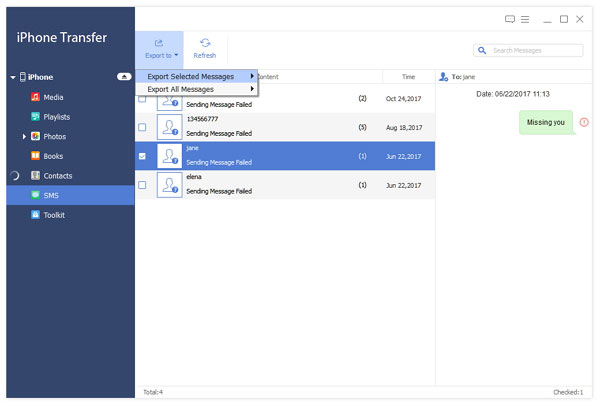Image resolution: width=600 pixels, height=406 pixels.
Task: Select the Toolkit label in sidebar
Action: click(x=54, y=215)
